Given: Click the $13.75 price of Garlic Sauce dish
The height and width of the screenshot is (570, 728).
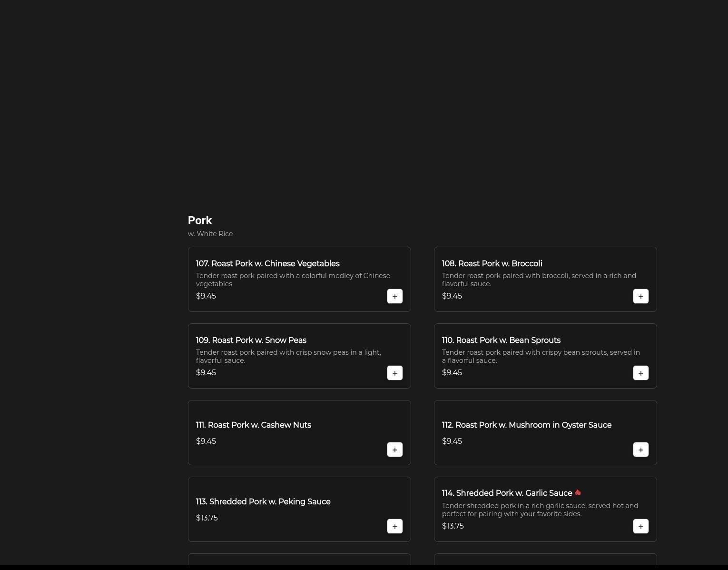Looking at the screenshot, I should (453, 526).
